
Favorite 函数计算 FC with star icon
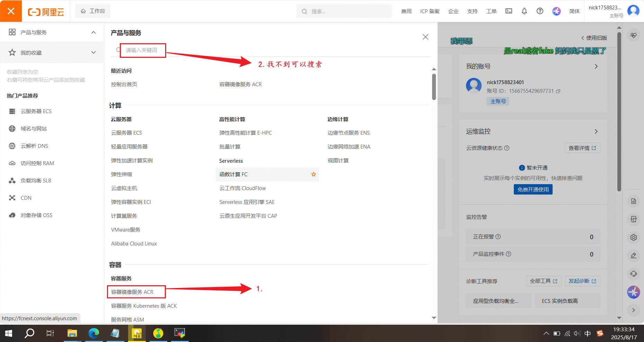click(313, 174)
